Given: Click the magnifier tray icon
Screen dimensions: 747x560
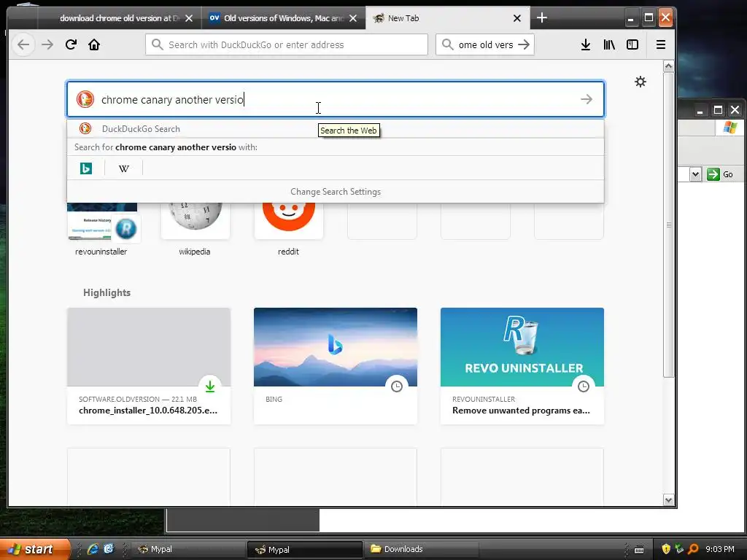Looking at the screenshot, I should point(693,549).
